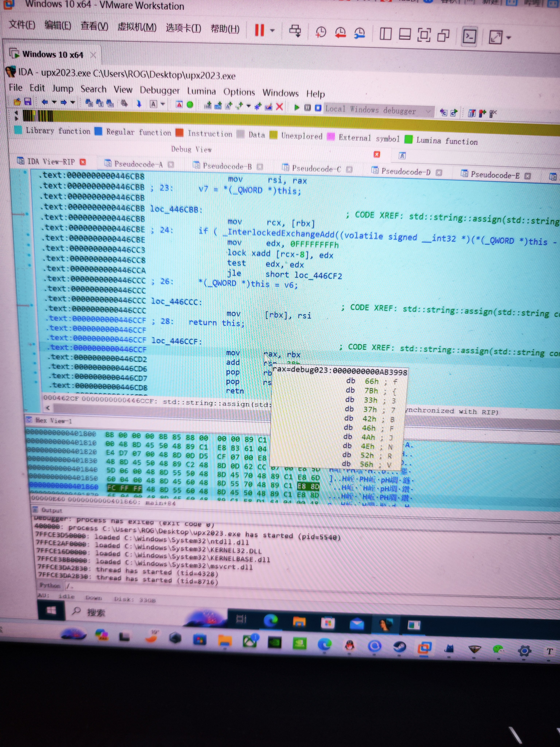Switch VMware to Unity mode
This screenshot has height=747, width=560.
click(443, 35)
